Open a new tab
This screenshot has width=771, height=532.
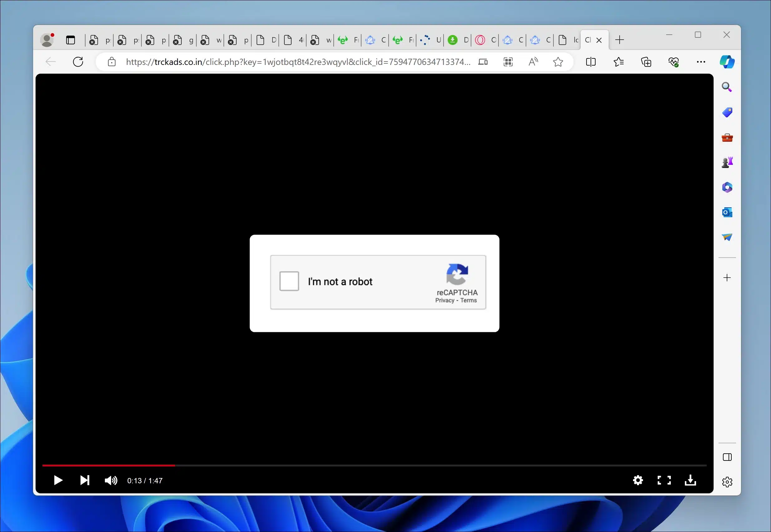pyautogui.click(x=619, y=40)
